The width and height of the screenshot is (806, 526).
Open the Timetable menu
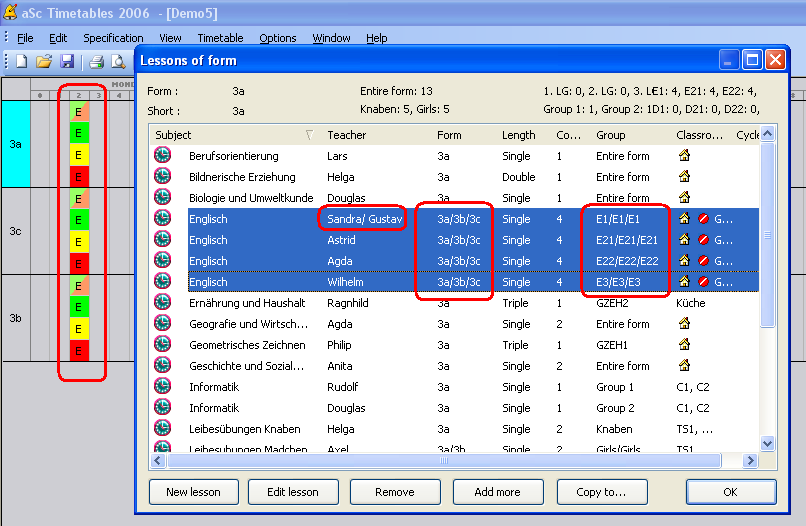point(220,38)
